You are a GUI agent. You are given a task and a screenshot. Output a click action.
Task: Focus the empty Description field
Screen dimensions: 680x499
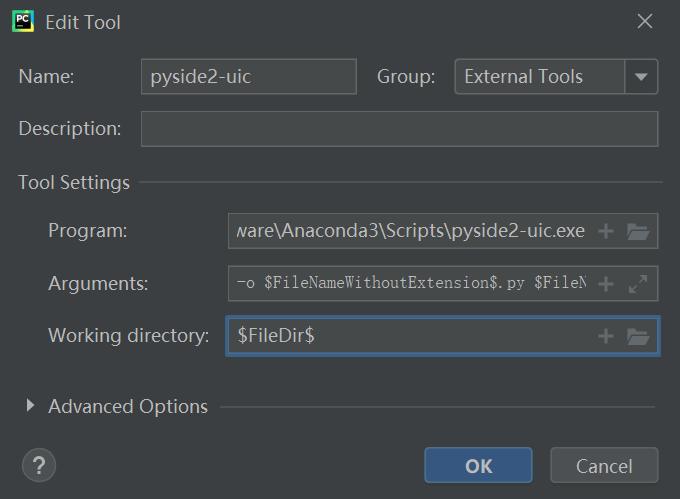tap(399, 129)
